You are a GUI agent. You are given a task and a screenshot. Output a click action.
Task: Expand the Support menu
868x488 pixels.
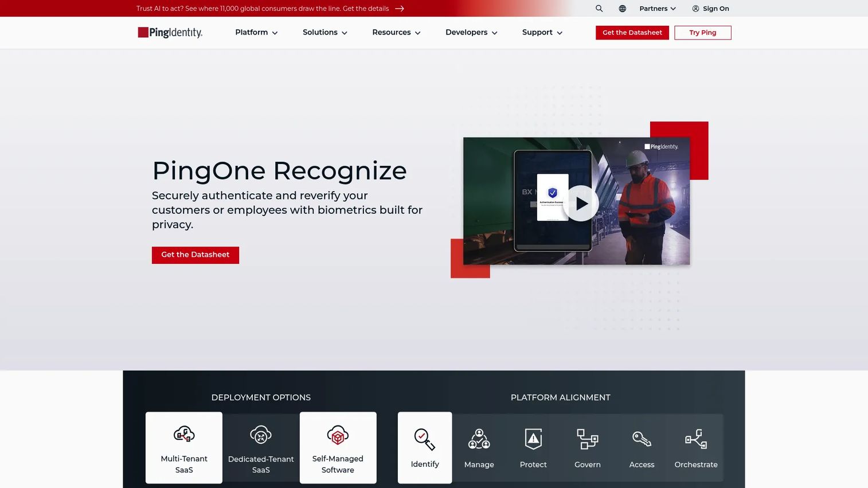(x=542, y=33)
